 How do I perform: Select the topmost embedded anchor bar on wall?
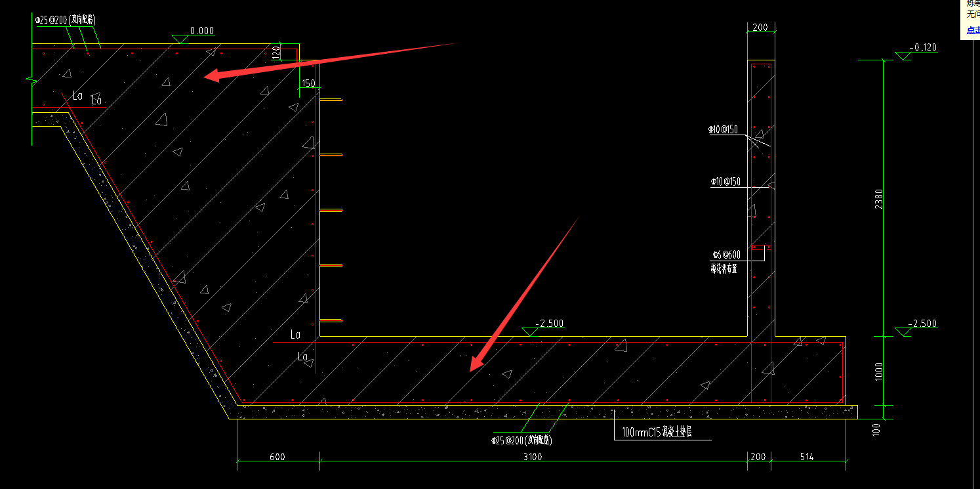(x=331, y=100)
